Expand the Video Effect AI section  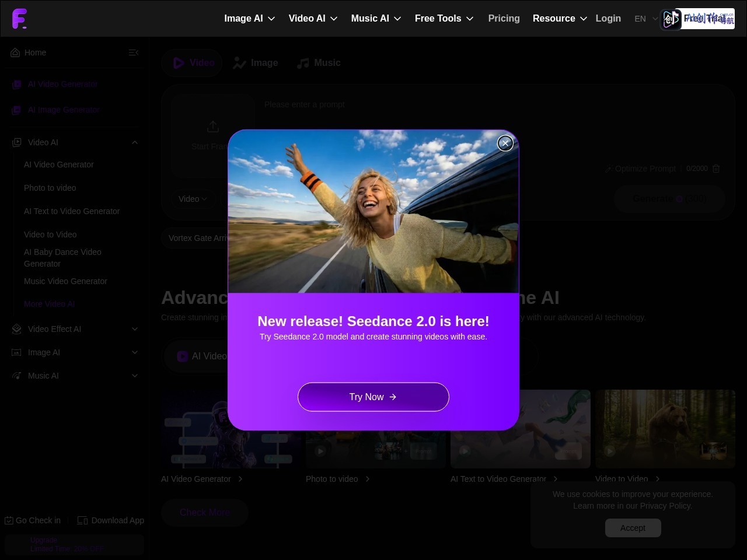pyautogui.click(x=135, y=329)
